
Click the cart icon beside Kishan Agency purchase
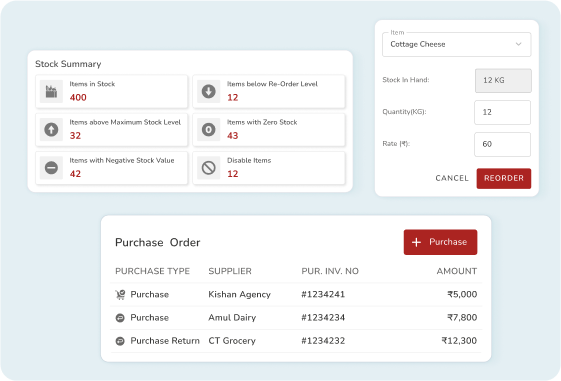point(120,294)
